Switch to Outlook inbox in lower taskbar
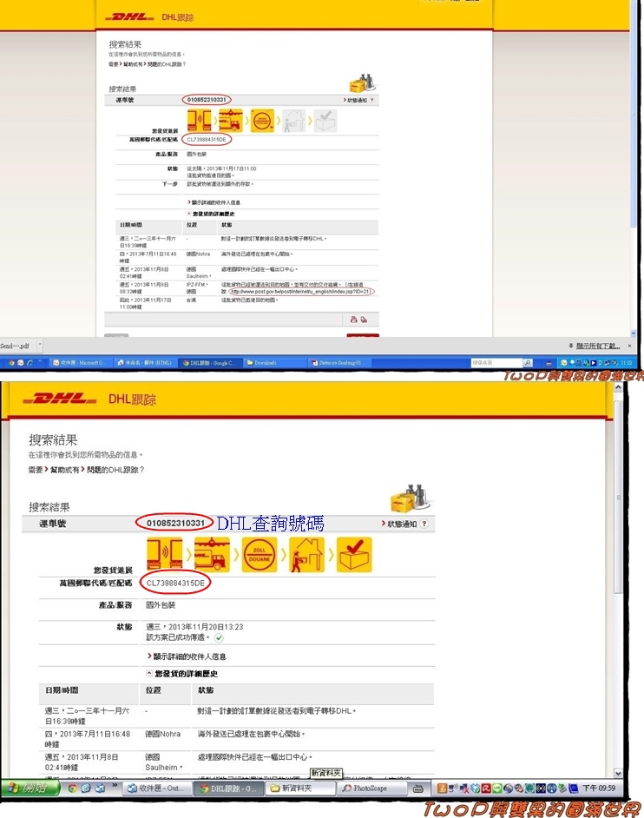The image size is (644, 818). click(157, 788)
